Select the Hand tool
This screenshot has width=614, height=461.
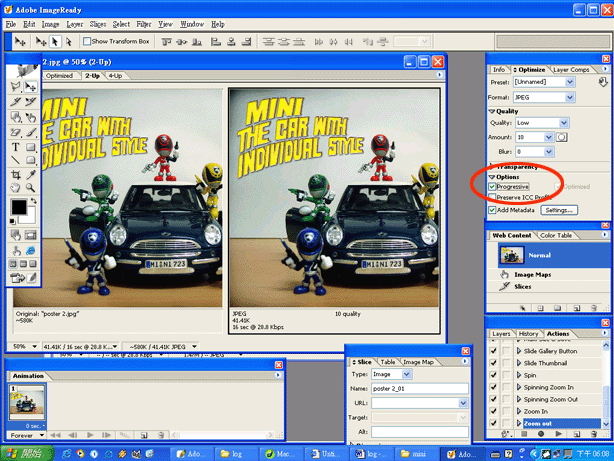click(x=15, y=188)
